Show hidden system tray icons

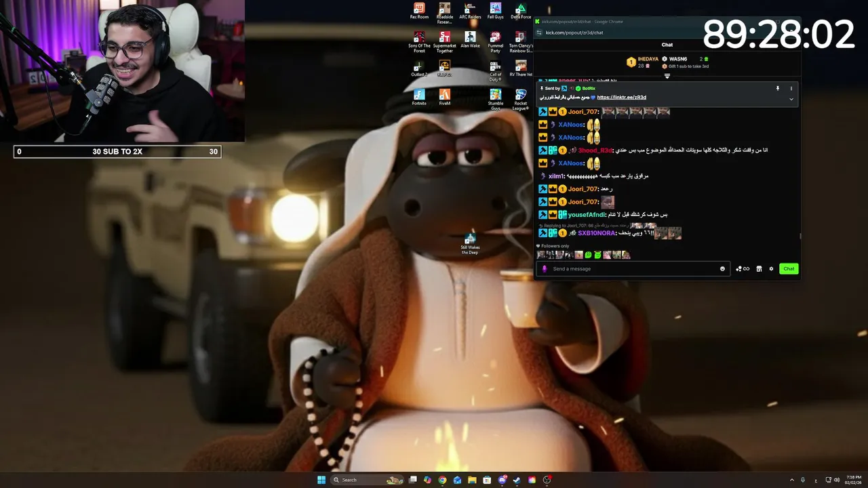(x=791, y=480)
